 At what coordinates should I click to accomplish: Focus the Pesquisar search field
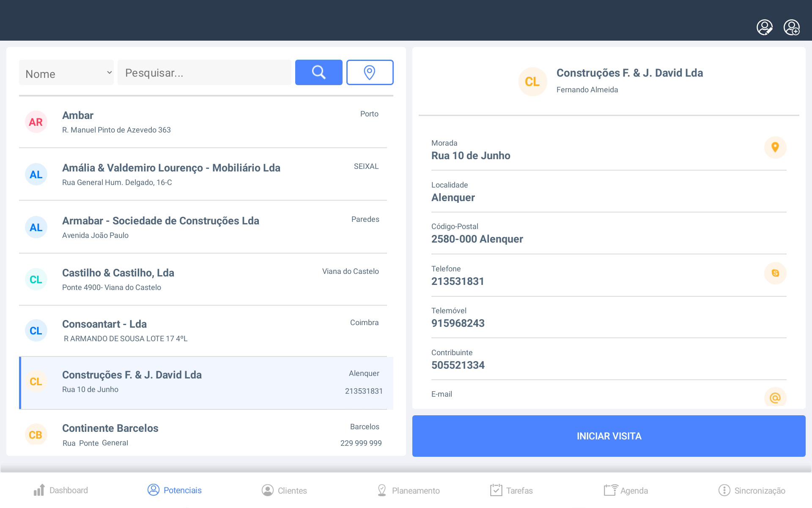coord(204,73)
